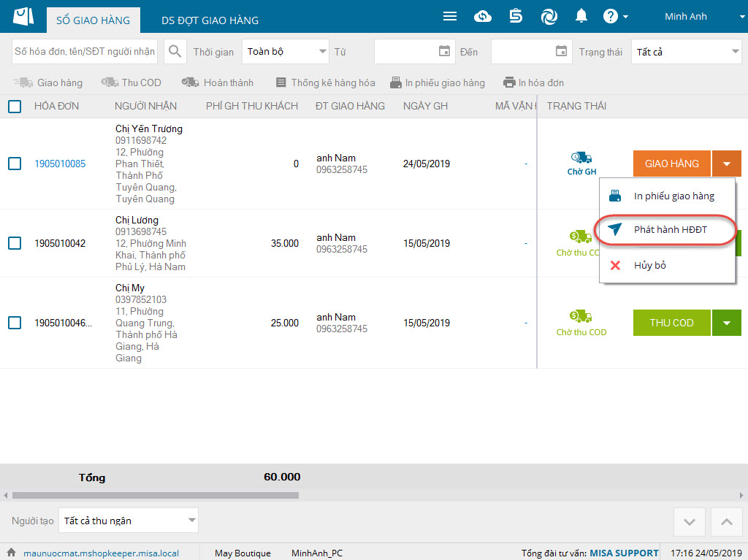Image resolution: width=748 pixels, height=560 pixels.
Task: Switch to SỔ GIAO HÀNG tab
Action: coord(93,20)
